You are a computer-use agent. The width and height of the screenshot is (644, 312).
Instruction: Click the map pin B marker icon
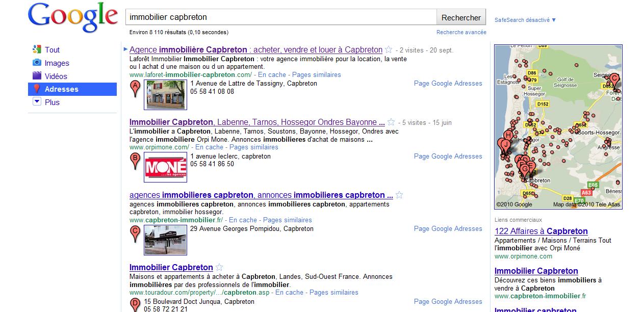[135, 160]
